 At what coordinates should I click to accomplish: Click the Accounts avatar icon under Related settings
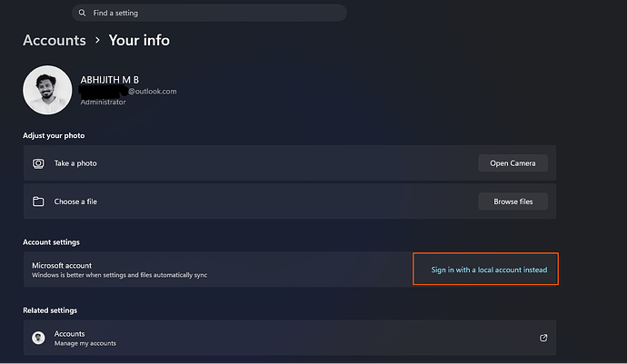[38, 338]
